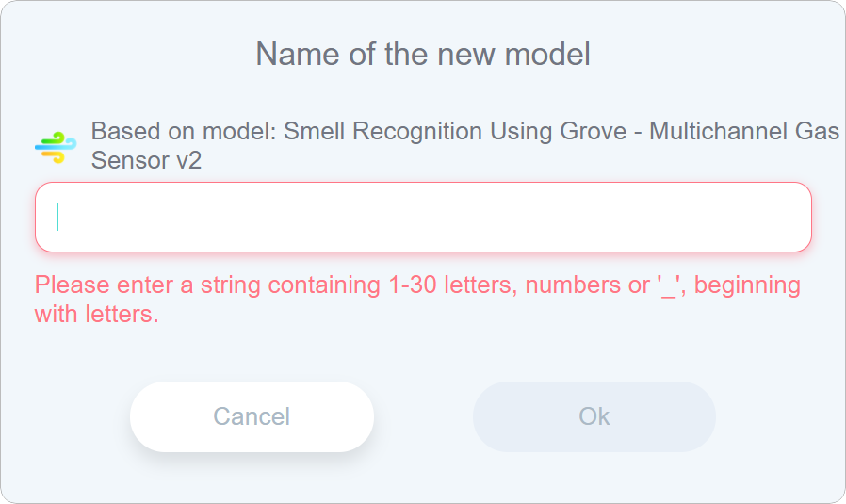
Task: Click the model name input field
Action: 423,218
